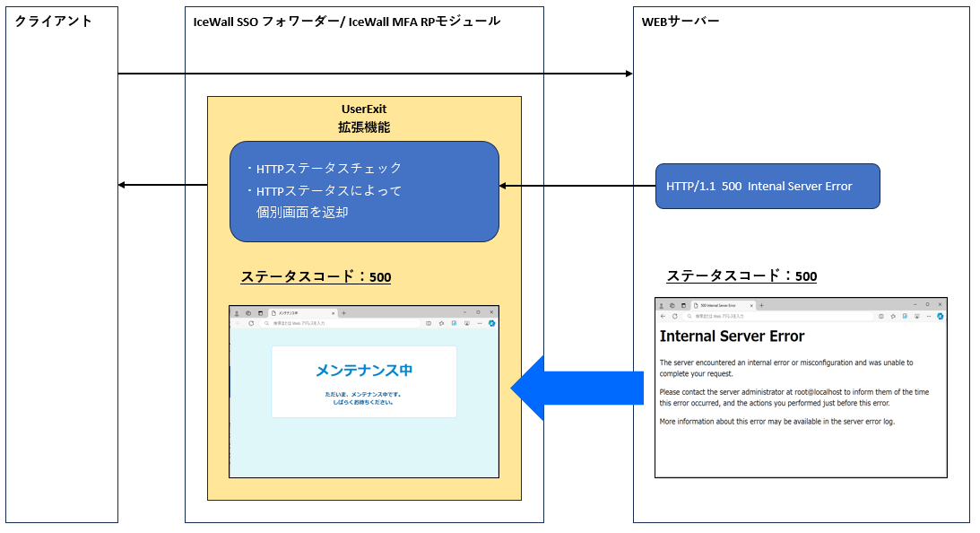Click the HTTPステータスチェック line
Image resolution: width=980 pixels, height=533 pixels.
(329, 169)
